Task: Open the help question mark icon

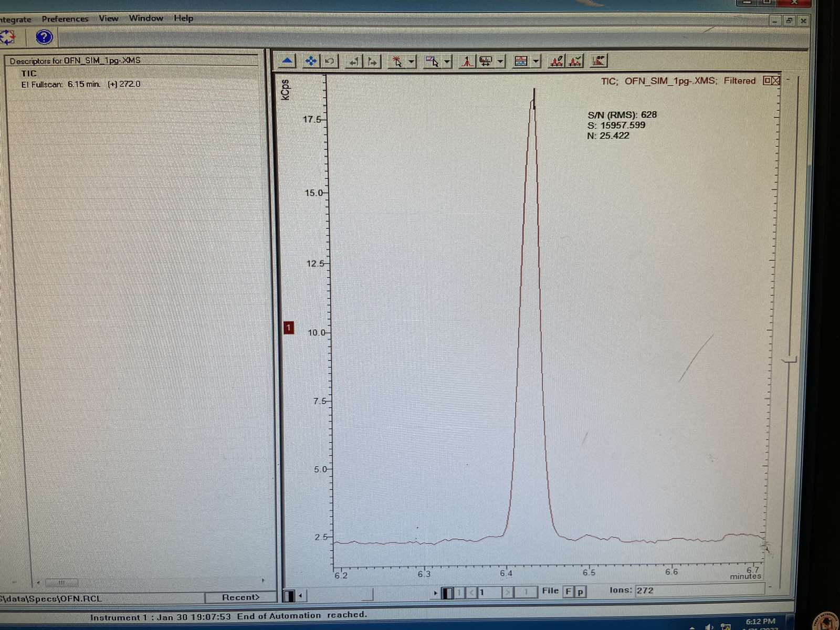Action: (x=44, y=37)
